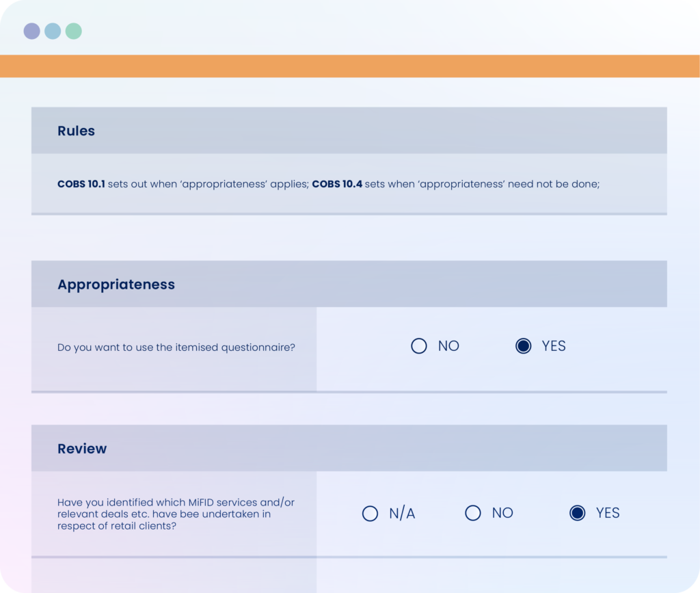Choose N/A for MiFID services question

(x=370, y=514)
